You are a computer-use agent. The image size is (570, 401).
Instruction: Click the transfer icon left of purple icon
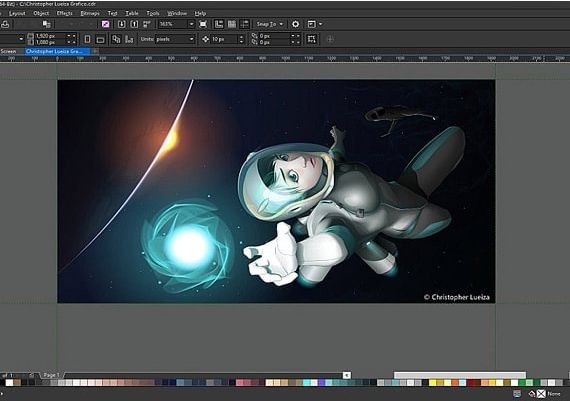(47, 24)
